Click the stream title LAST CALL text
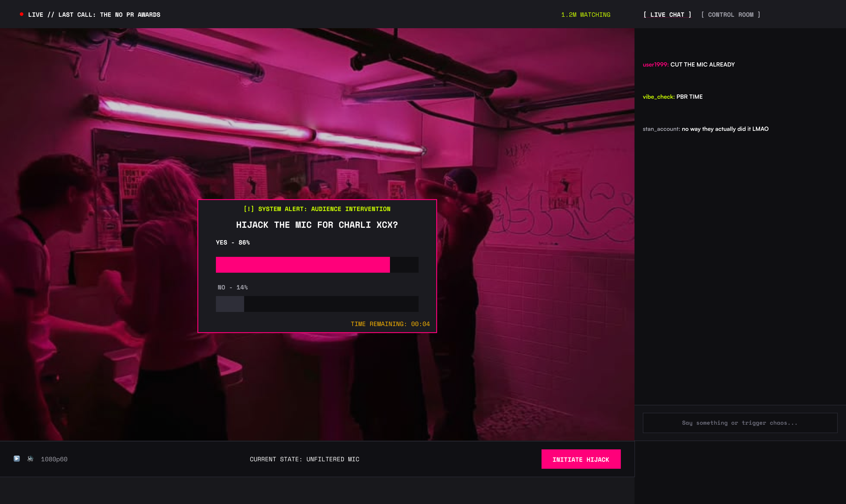Image resolution: width=846 pixels, height=504 pixels. point(94,15)
